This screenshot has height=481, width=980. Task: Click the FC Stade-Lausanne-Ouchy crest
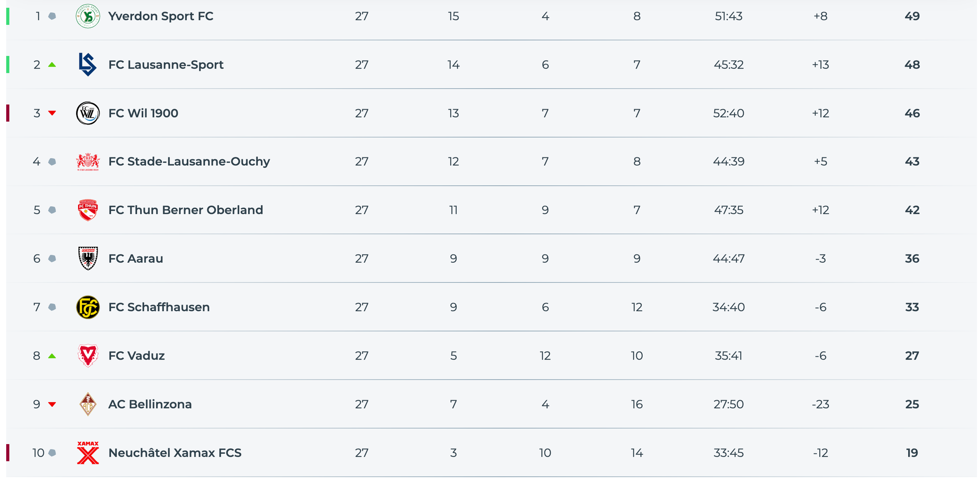[88, 162]
